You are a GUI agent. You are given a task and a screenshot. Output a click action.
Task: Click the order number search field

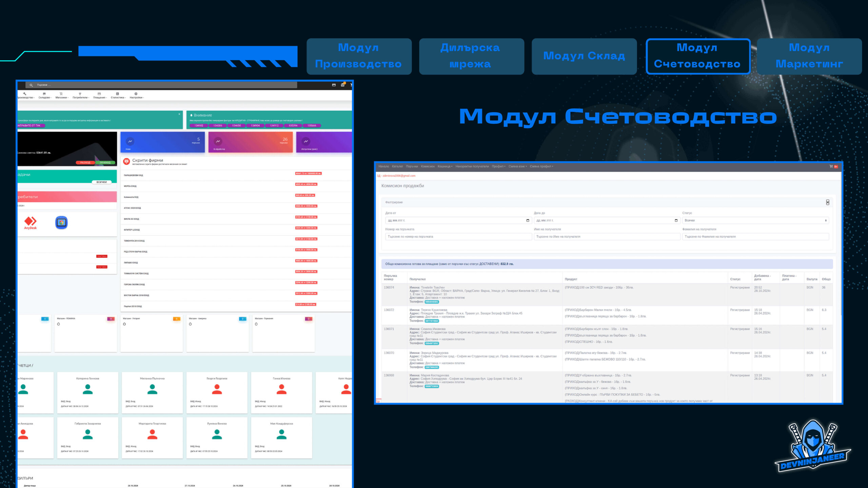(x=458, y=237)
